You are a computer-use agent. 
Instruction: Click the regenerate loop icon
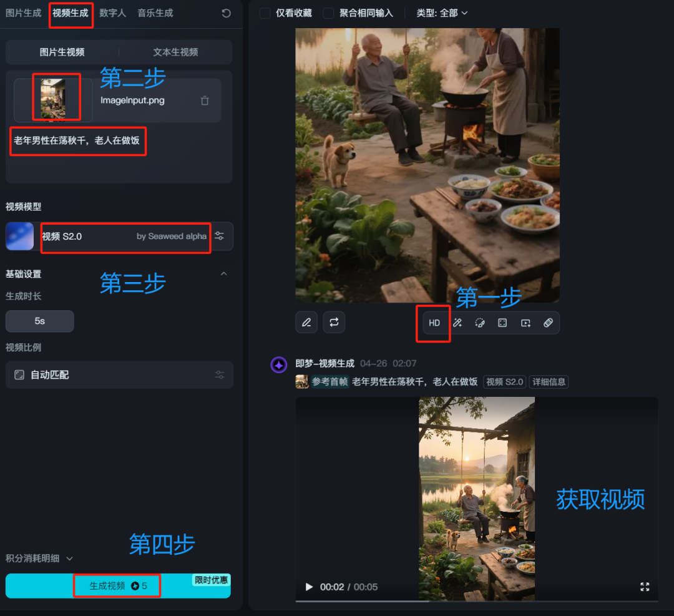[334, 322]
